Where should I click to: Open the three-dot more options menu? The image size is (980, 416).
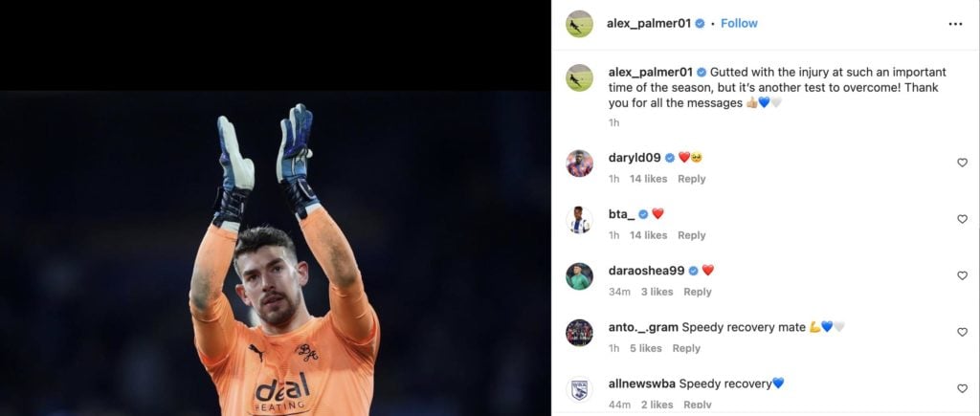click(955, 24)
